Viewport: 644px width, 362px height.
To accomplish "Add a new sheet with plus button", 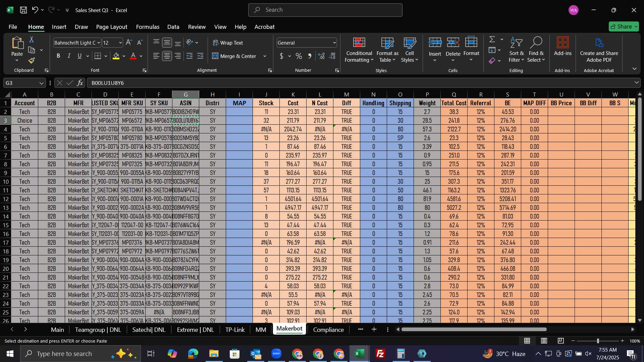I will (x=374, y=330).
